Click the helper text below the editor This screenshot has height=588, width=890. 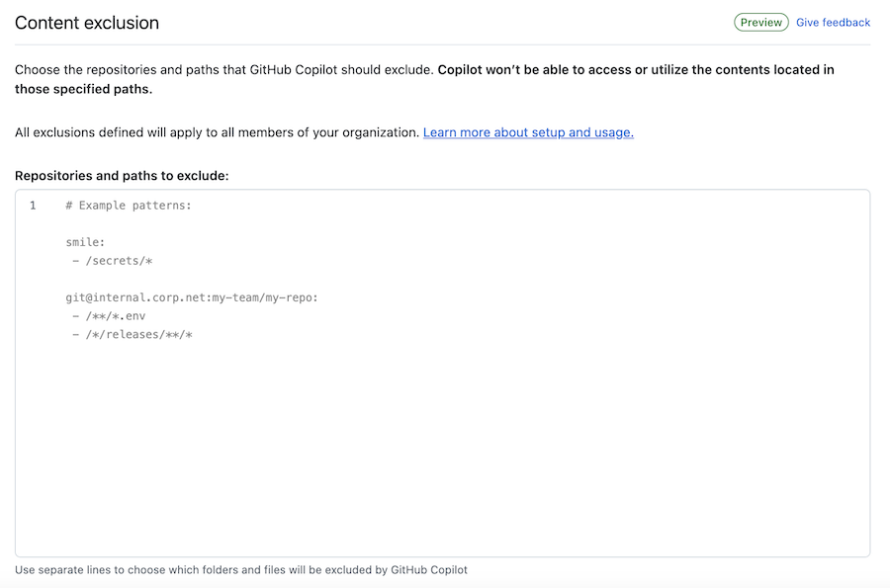point(241,570)
